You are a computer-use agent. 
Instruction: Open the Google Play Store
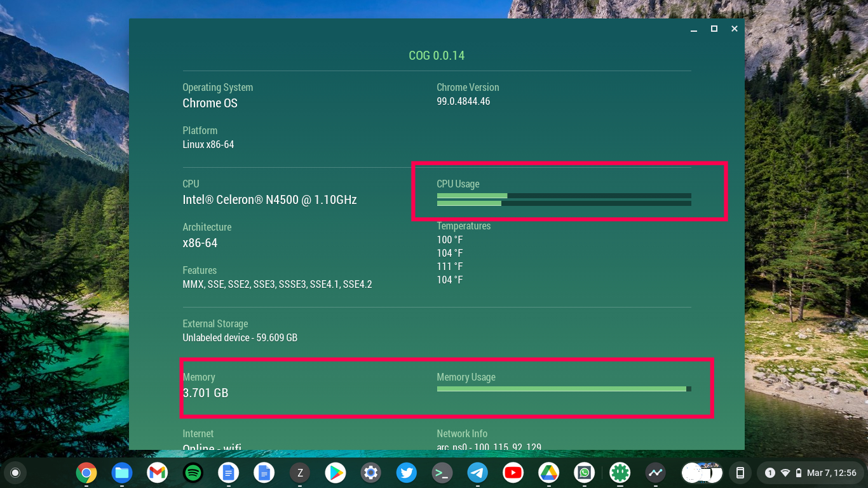(x=335, y=473)
